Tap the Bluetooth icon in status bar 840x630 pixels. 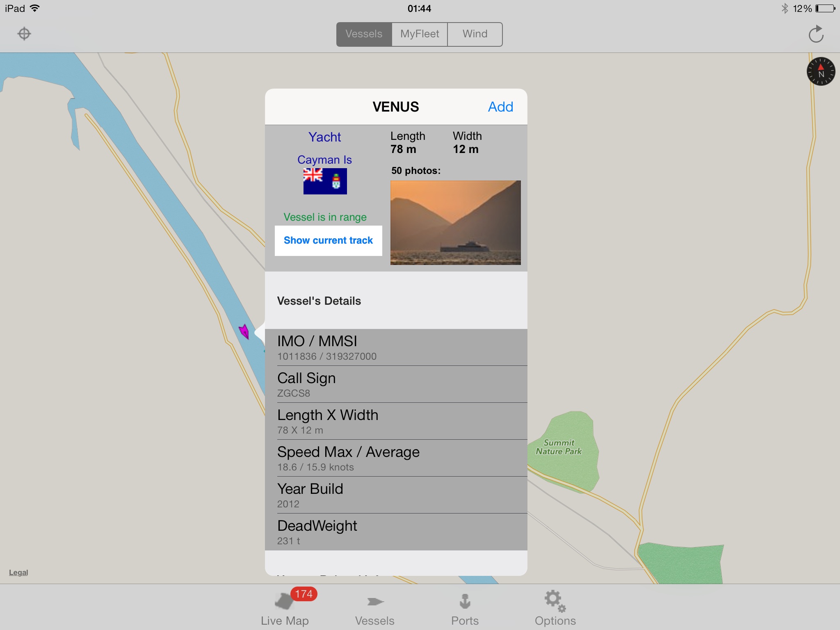pos(785,8)
